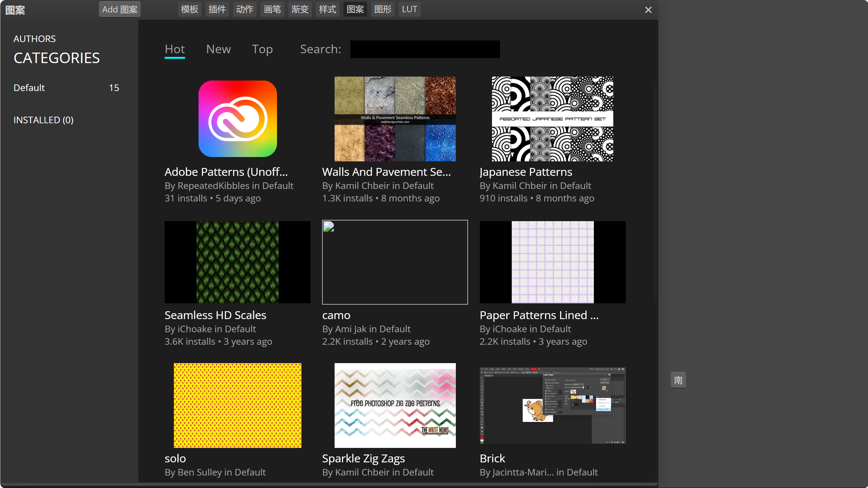Image resolution: width=868 pixels, height=488 pixels.
Task: Click the 南 floating button
Action: tap(678, 380)
